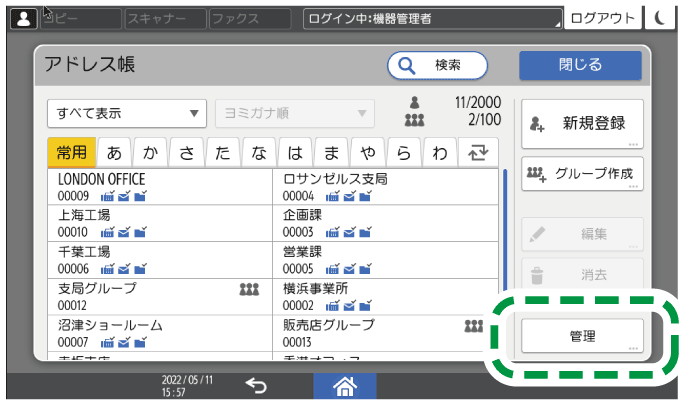Select the 支局グループ entry
687x404 pixels.
pos(160,297)
